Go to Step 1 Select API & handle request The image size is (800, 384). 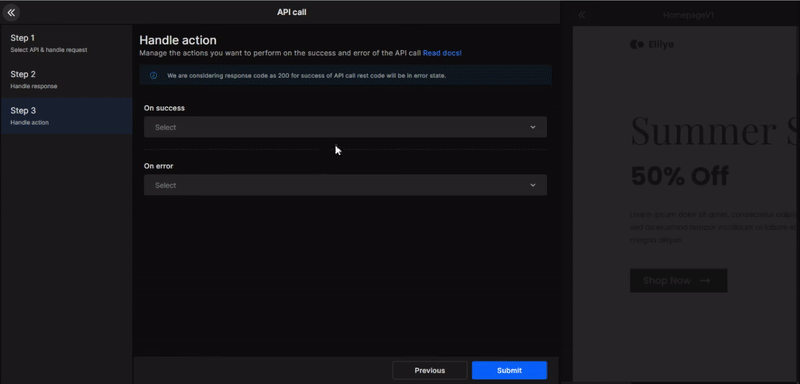66,43
